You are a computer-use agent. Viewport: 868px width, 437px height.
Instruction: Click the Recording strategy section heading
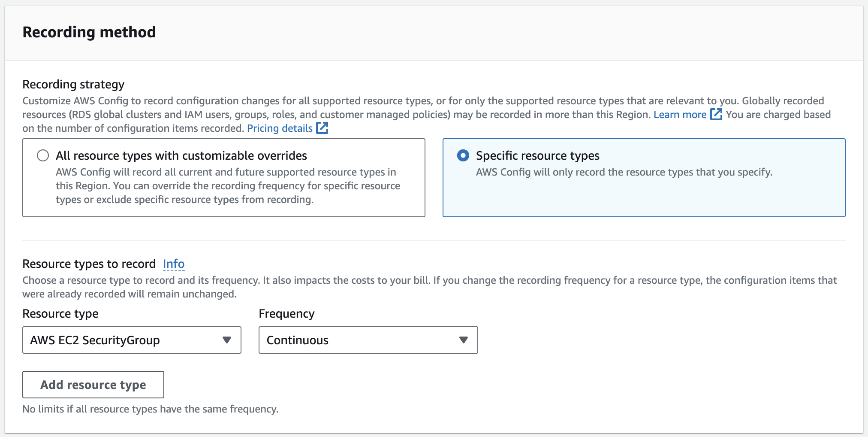point(73,85)
